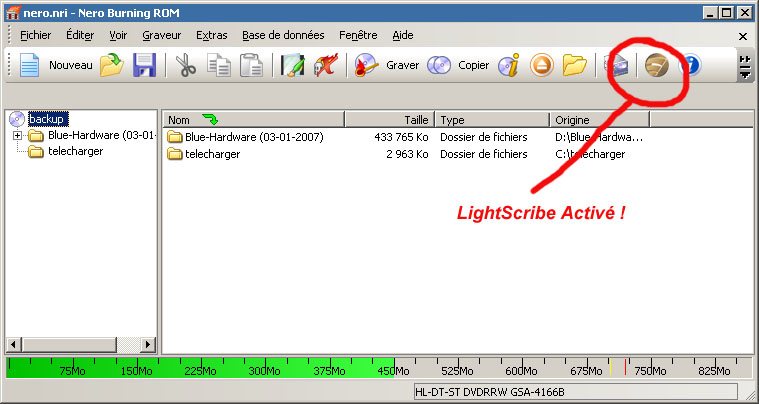Click the Graver text button
The height and width of the screenshot is (404, 759).
402,65
